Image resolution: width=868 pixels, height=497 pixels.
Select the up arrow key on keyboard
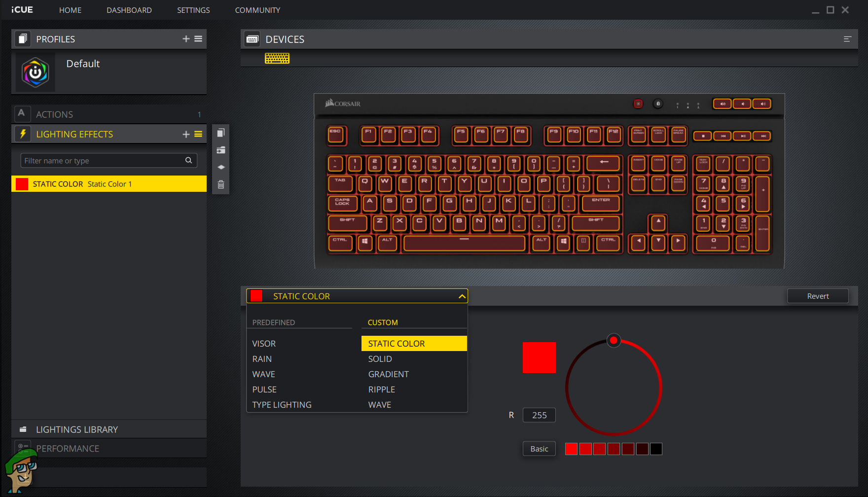[658, 223]
